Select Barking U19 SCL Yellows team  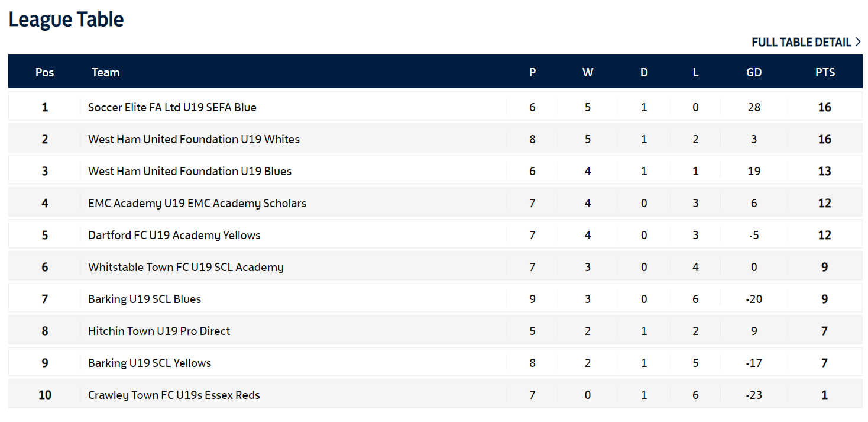point(150,363)
